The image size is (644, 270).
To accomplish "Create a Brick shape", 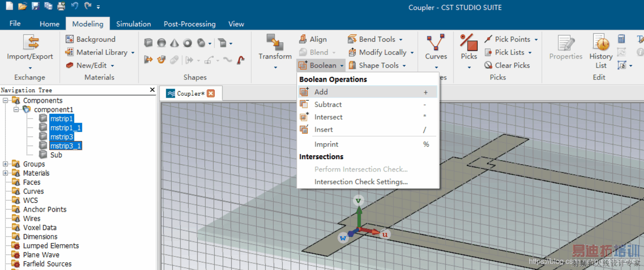I will point(148,43).
